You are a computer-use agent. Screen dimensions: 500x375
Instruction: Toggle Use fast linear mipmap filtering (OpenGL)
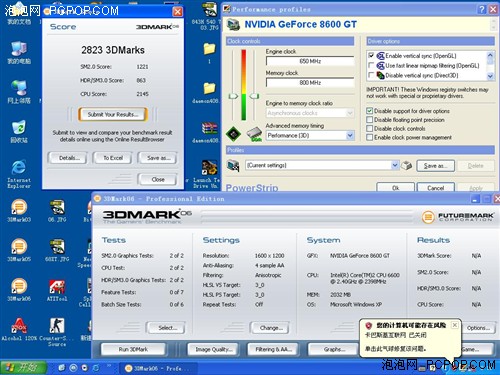[371, 65]
